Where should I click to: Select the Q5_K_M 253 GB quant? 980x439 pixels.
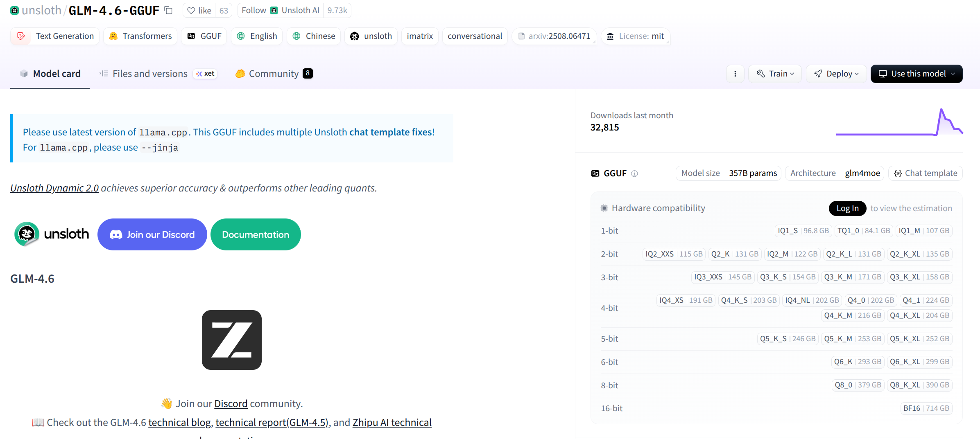pyautogui.click(x=853, y=339)
